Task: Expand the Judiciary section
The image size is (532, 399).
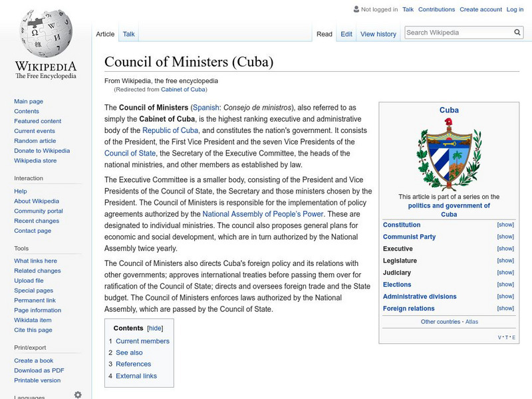Action: (505, 272)
